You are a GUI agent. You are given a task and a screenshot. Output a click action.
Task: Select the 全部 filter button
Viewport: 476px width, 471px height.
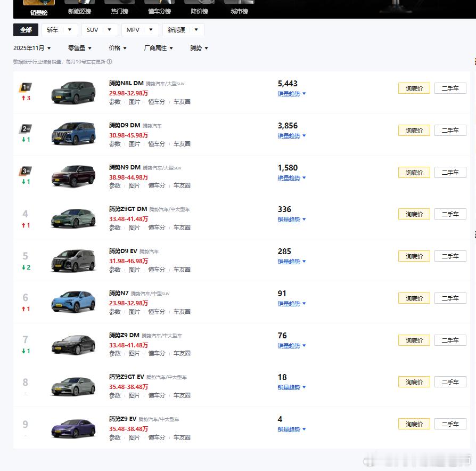[x=26, y=30]
